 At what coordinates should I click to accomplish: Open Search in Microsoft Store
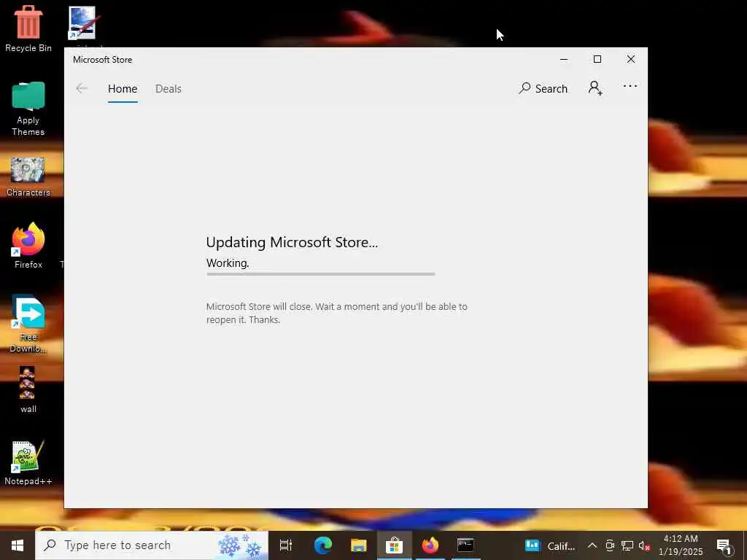tap(543, 88)
